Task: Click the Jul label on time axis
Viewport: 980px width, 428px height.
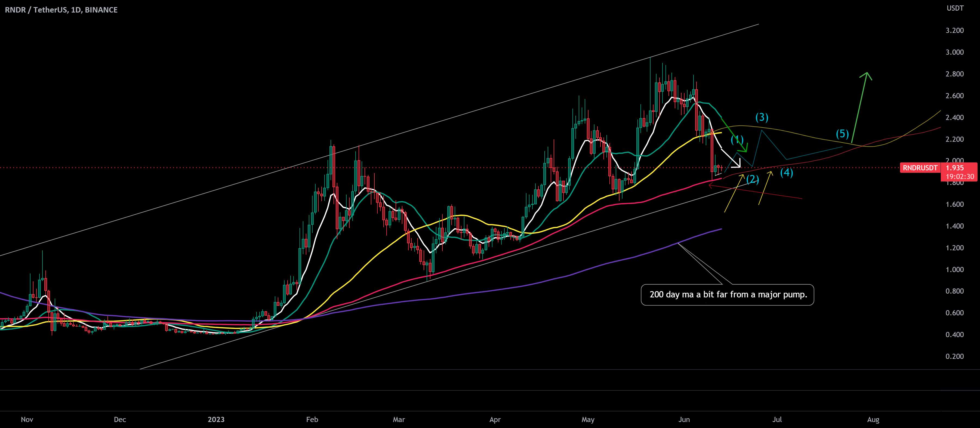Action: click(x=777, y=420)
